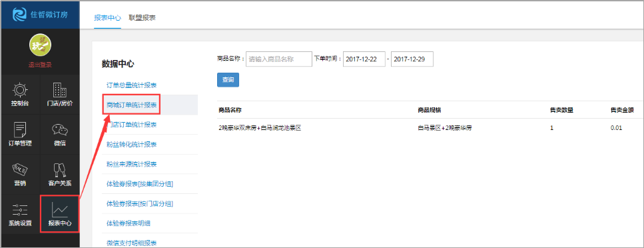Screen dimensions: 644x248
Task: Open 微信支付明细报表 report
Action: (x=131, y=243)
